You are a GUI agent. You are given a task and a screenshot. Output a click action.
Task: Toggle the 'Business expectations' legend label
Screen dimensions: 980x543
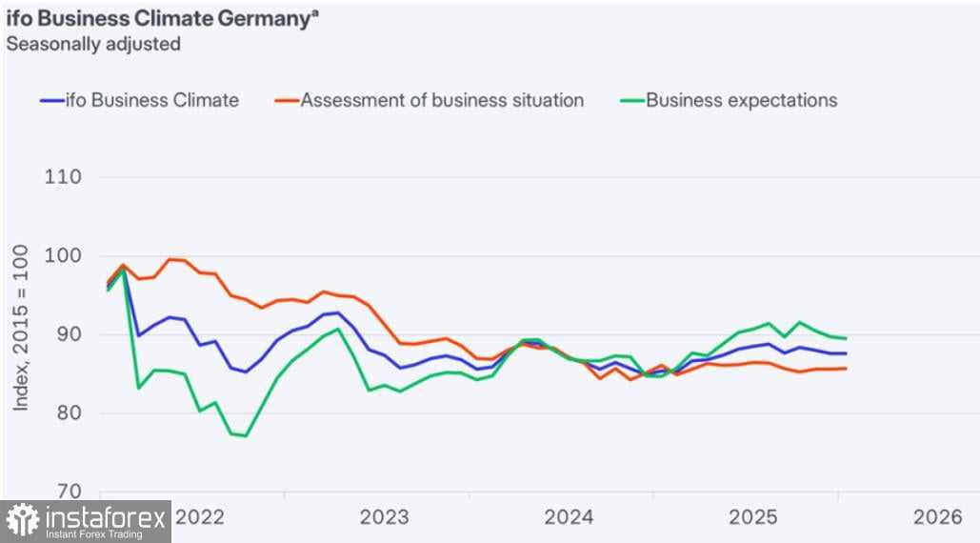[742, 100]
